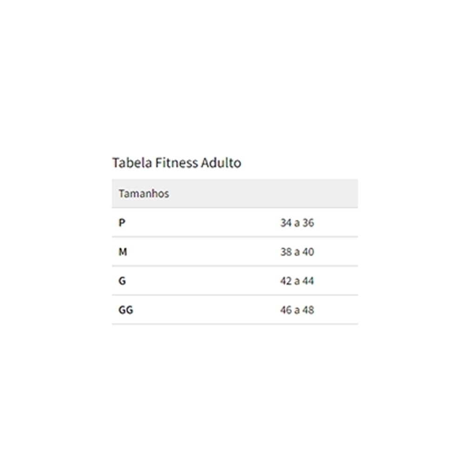The height and width of the screenshot is (476, 476).
Task: Select the P size label
Action: (x=122, y=223)
